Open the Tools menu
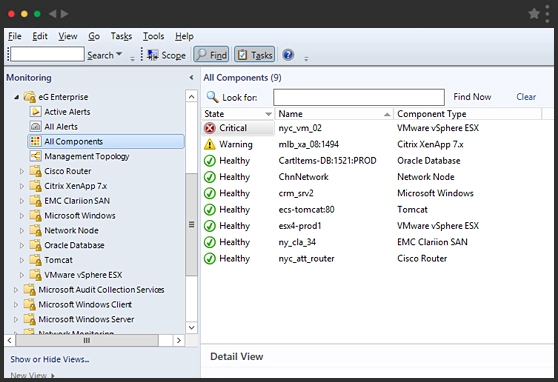 coord(153,36)
